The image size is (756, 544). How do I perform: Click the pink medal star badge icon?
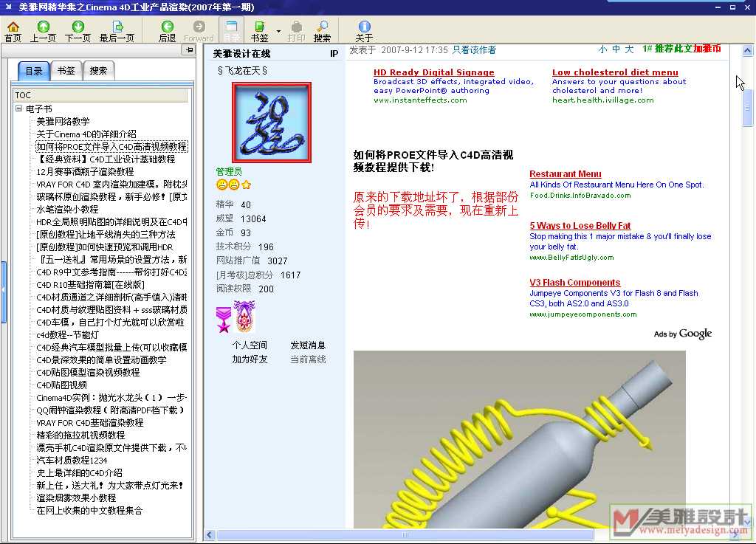pos(224,319)
